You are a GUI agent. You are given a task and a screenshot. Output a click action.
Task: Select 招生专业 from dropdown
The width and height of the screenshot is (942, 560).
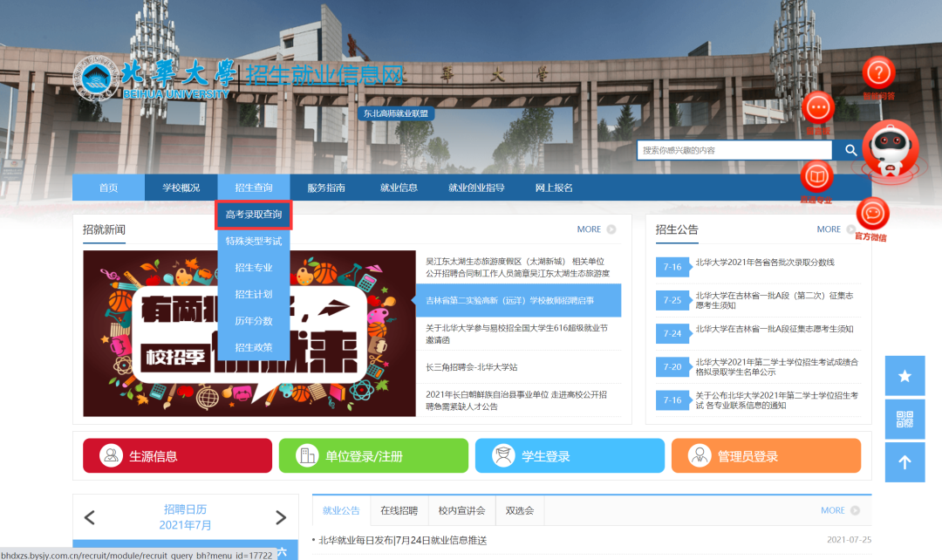[254, 268]
